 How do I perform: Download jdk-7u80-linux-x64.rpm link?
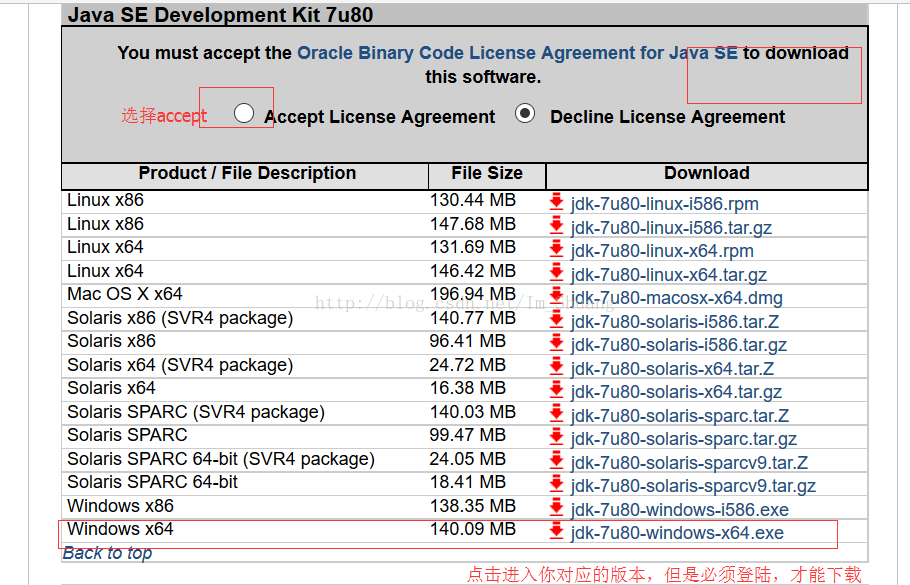tap(662, 251)
